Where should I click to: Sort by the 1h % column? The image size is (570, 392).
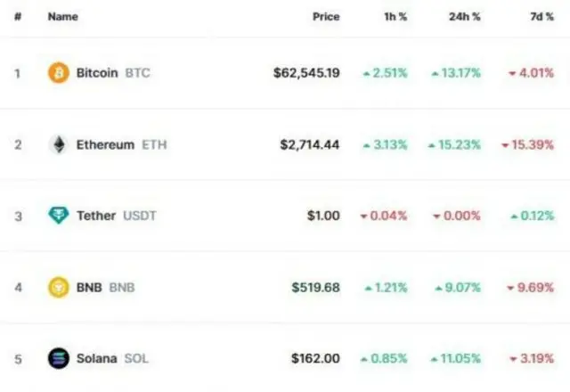click(x=395, y=17)
